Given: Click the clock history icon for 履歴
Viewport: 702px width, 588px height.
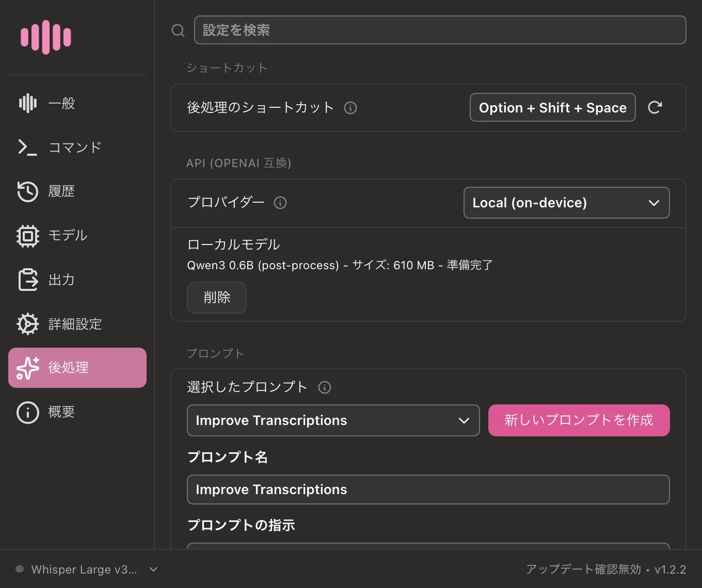Looking at the screenshot, I should pos(28,191).
